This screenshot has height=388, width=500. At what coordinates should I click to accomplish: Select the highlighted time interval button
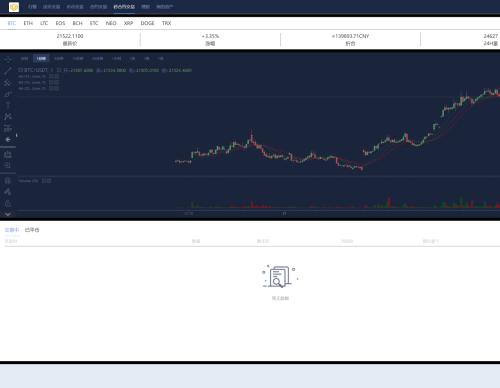tap(41, 58)
